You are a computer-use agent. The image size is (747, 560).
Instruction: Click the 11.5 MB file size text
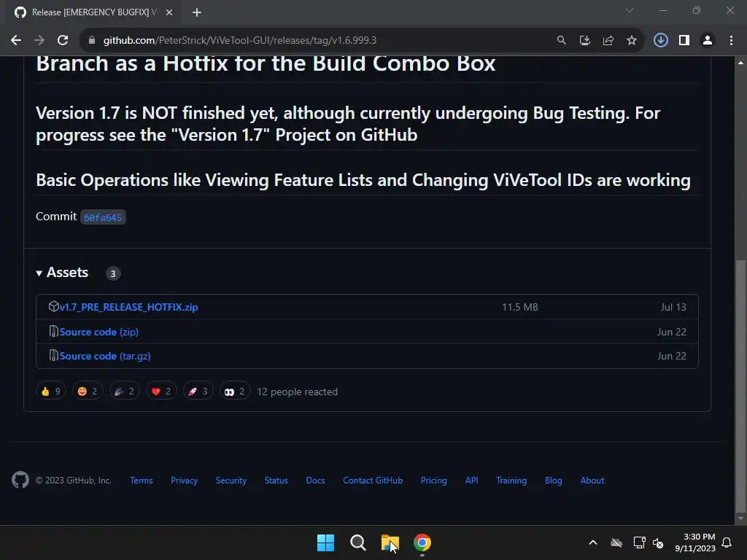520,308
